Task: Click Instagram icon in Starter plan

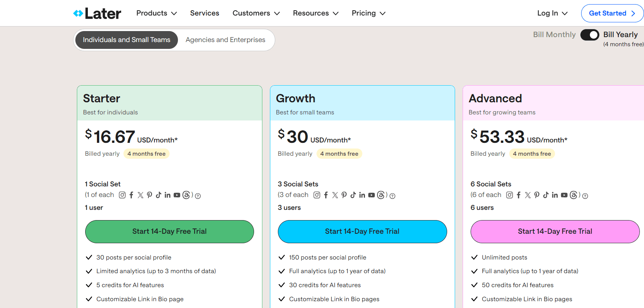Action: tap(122, 195)
